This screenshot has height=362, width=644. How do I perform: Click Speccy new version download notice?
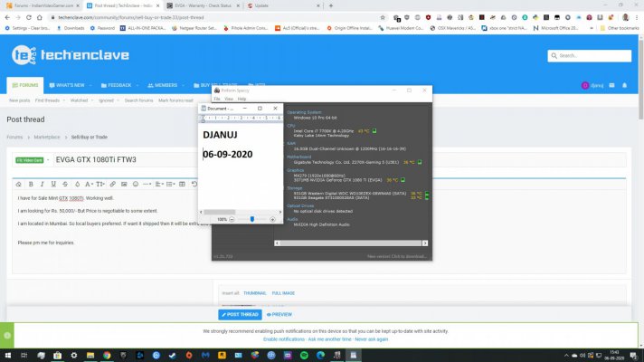397,257
